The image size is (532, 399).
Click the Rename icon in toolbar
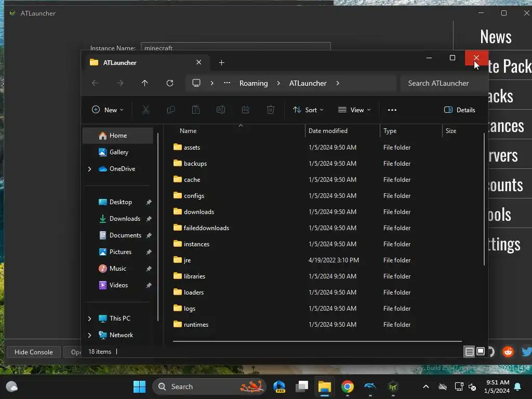(x=220, y=110)
